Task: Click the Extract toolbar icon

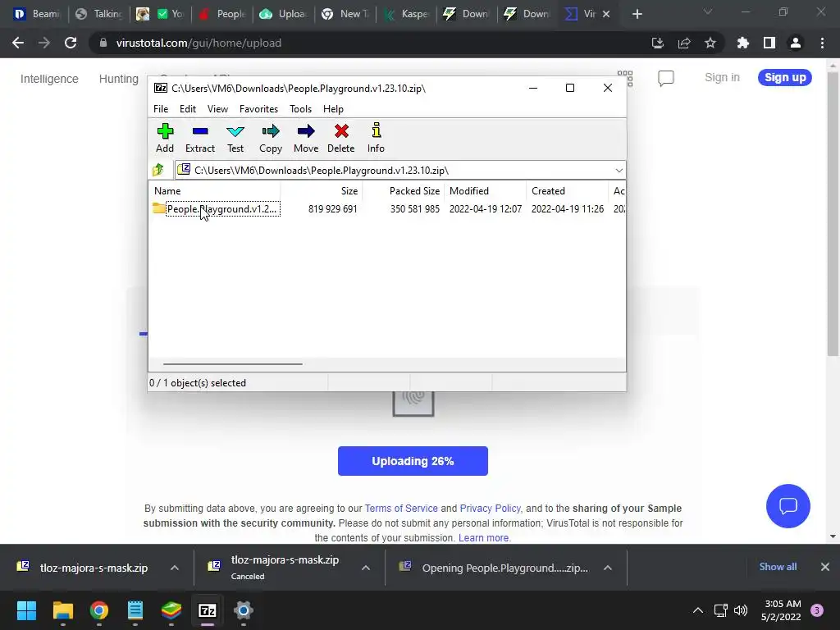Action: [200, 138]
